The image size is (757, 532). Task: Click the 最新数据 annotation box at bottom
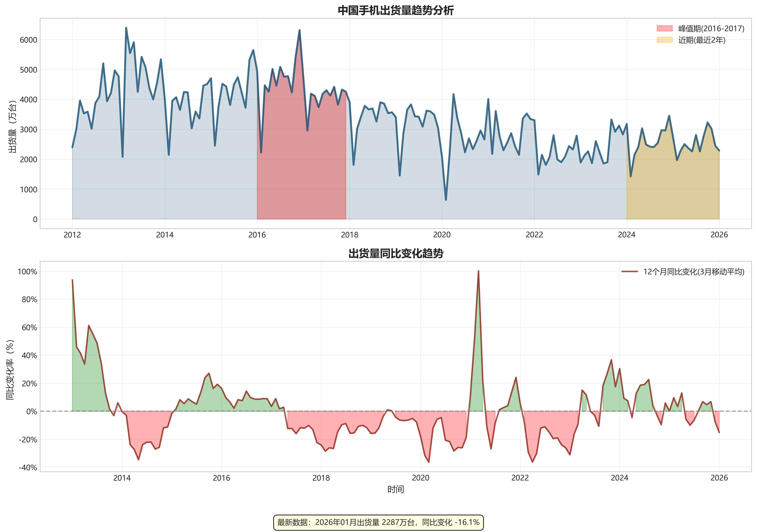pyautogui.click(x=378, y=522)
